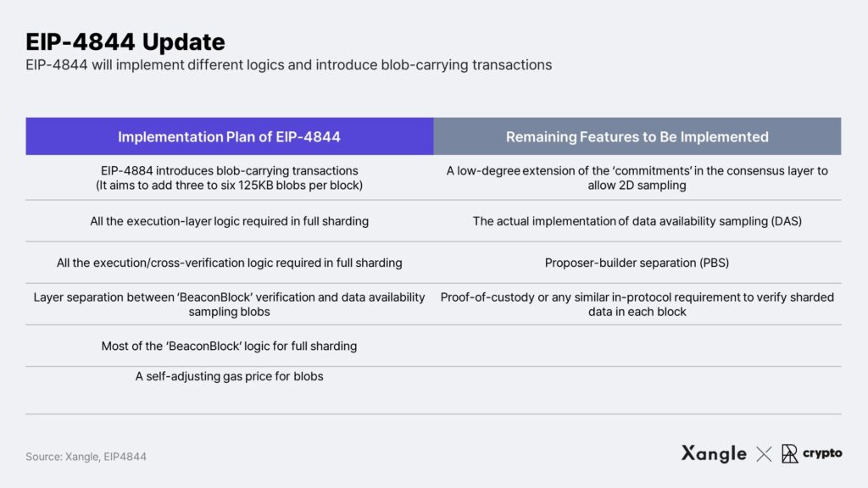Screen dimensions: 868x488
Task: Click the execution-layer logic row
Action: point(229,221)
